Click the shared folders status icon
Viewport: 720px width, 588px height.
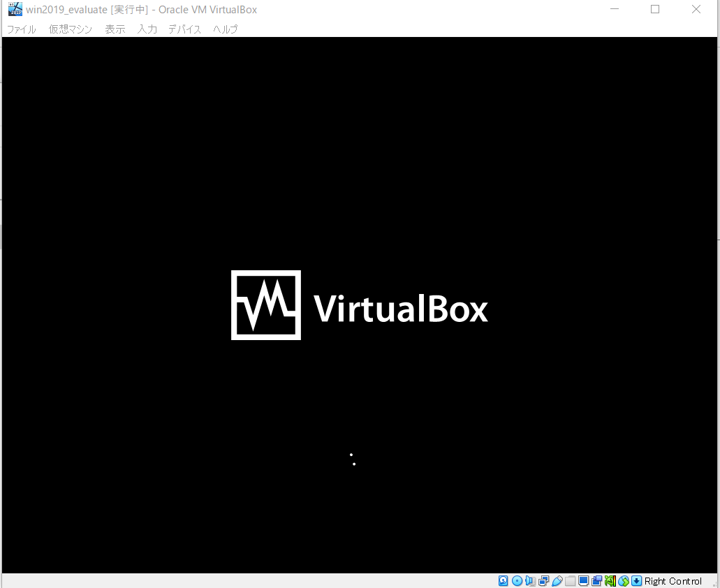coord(571,580)
